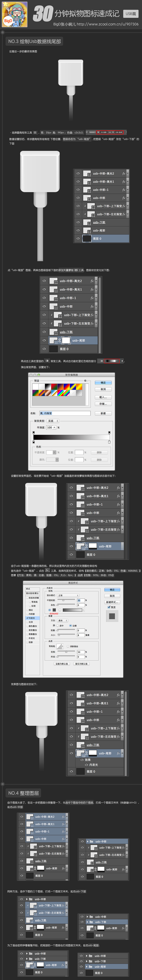Viewport: 142px width, 980px height.
Task: Select the gradient radio for inner glow
Action: pyautogui.click(x=59, y=610)
